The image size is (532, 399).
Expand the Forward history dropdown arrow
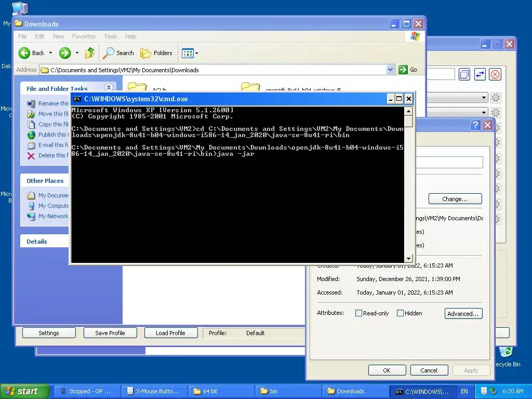pos(77,53)
